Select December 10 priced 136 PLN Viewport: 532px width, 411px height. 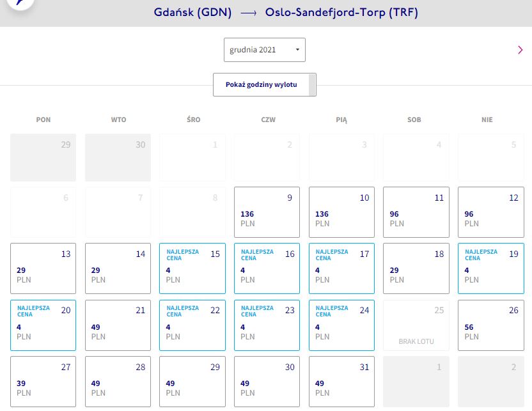(x=341, y=212)
